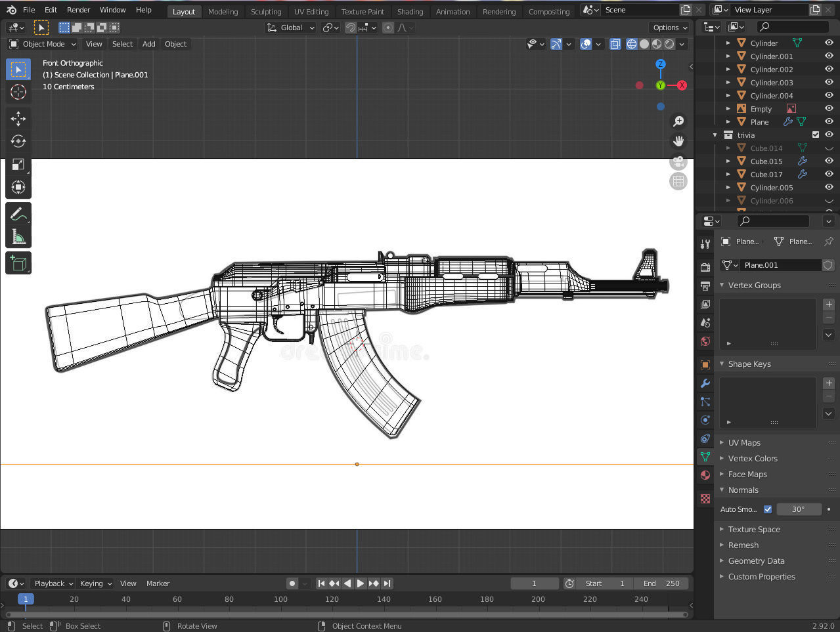
Task: Add a new vertex group
Action: pyautogui.click(x=829, y=305)
